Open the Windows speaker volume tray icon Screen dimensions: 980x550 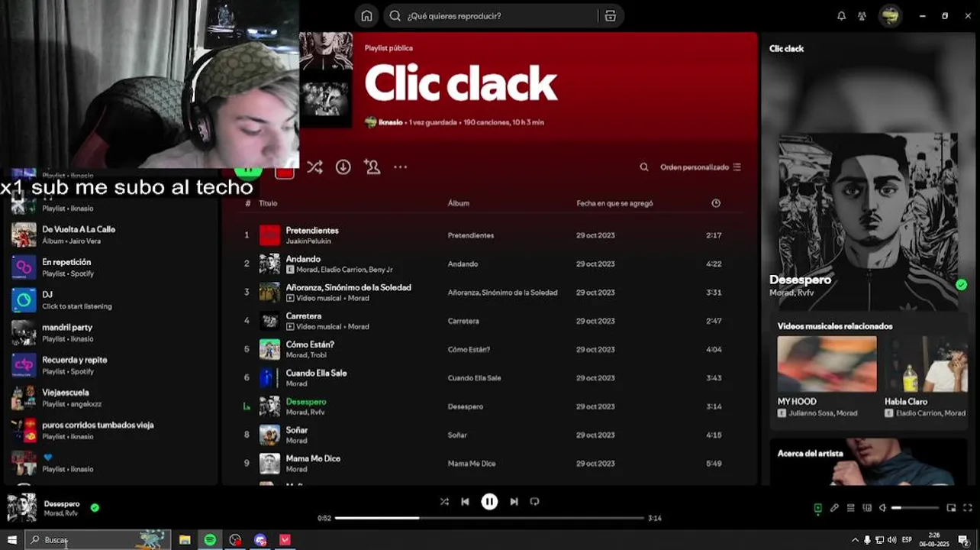(x=891, y=540)
